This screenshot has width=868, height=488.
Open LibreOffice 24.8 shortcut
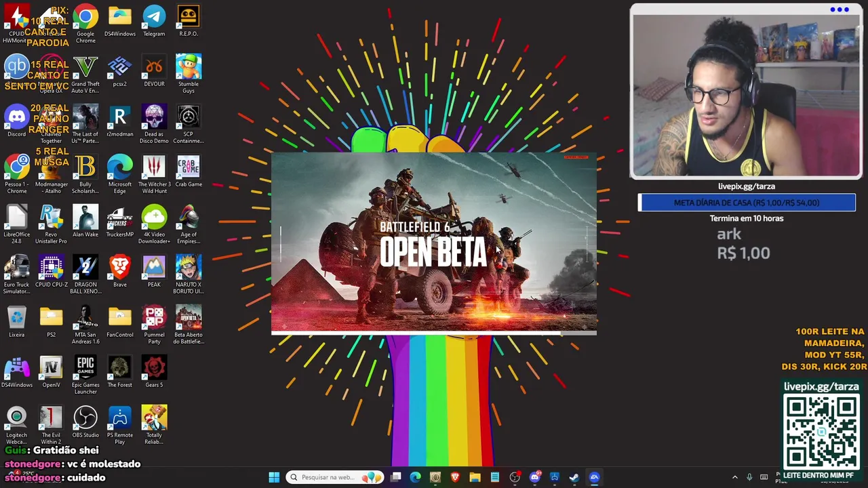(x=17, y=224)
